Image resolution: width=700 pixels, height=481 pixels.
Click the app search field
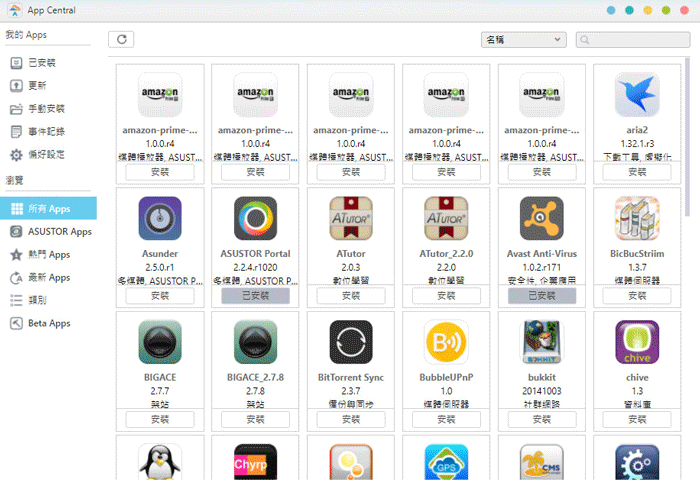[633, 40]
